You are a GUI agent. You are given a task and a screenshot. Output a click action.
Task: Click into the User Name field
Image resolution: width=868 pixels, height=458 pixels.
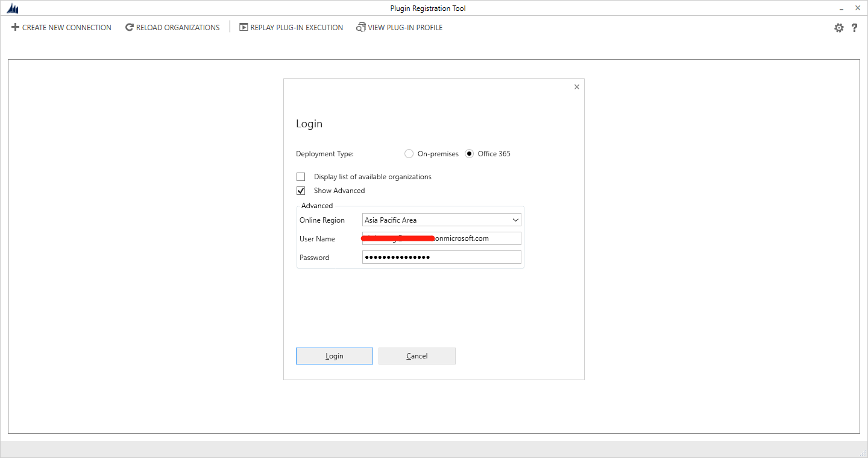click(x=442, y=238)
